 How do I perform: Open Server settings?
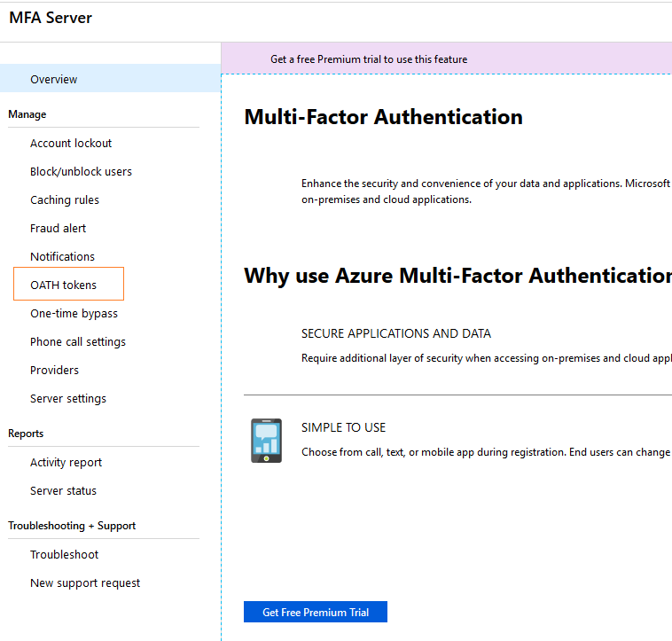point(68,399)
